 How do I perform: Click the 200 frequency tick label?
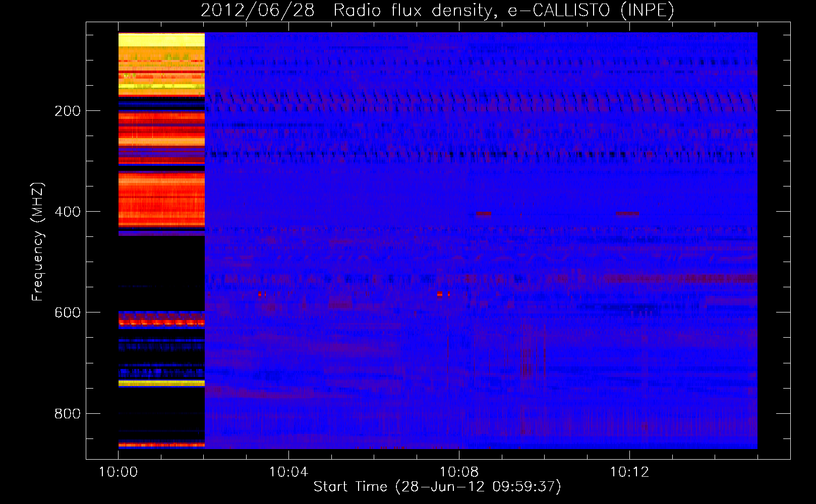68,111
